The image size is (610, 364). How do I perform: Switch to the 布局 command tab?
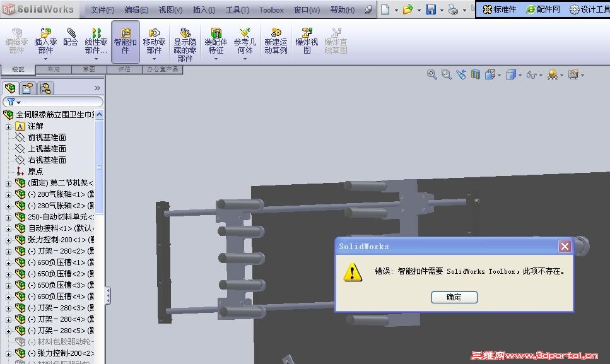(53, 69)
